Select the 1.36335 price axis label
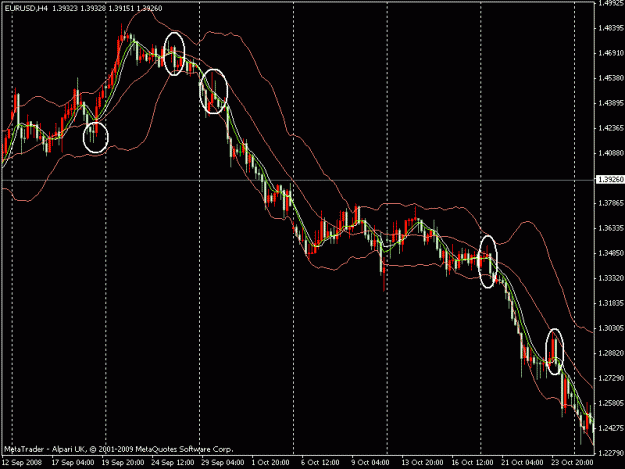Screen dimensions: 625x469 pyautogui.click(x=611, y=228)
